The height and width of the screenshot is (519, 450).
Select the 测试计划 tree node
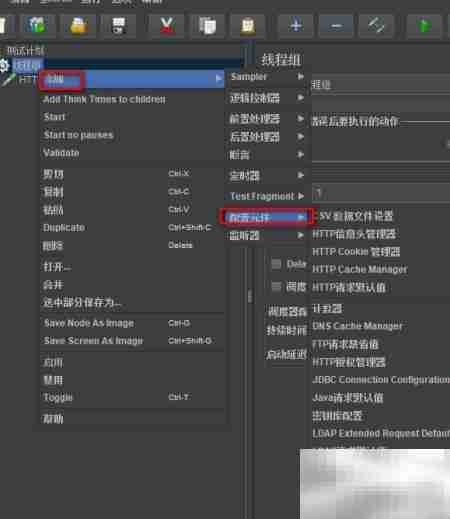26,51
